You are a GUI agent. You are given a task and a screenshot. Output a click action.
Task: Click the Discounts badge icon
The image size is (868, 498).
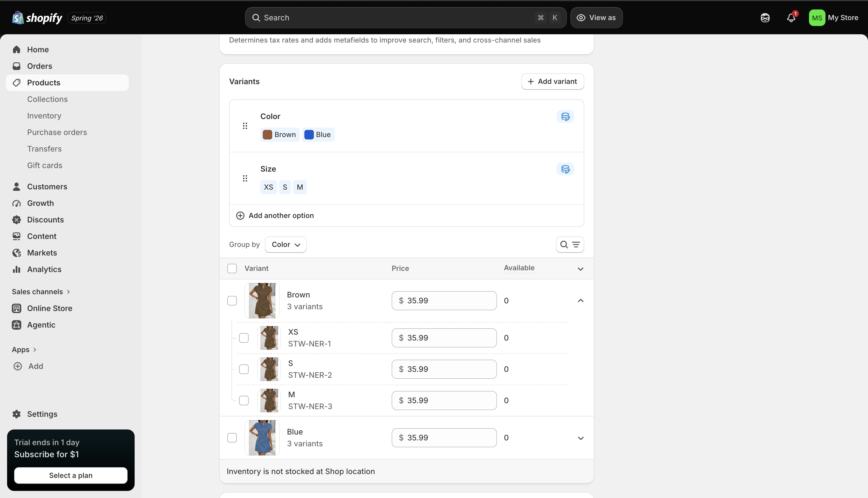(x=17, y=219)
